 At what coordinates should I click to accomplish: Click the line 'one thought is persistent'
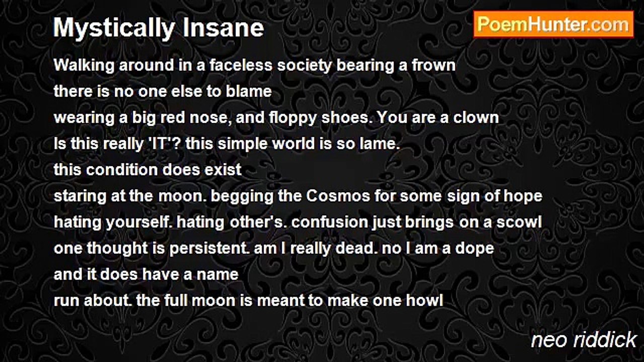pyautogui.click(x=274, y=248)
